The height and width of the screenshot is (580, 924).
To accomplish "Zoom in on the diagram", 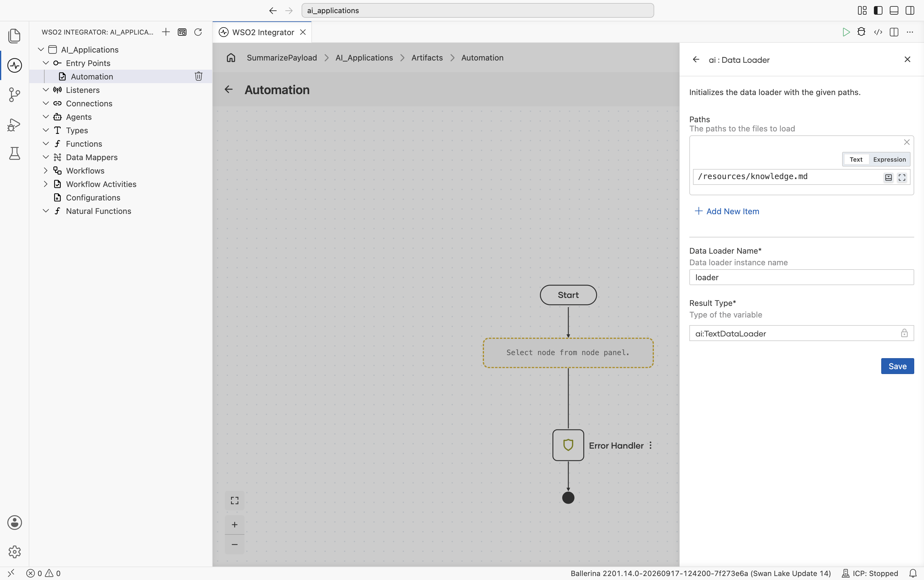I will coord(235,524).
